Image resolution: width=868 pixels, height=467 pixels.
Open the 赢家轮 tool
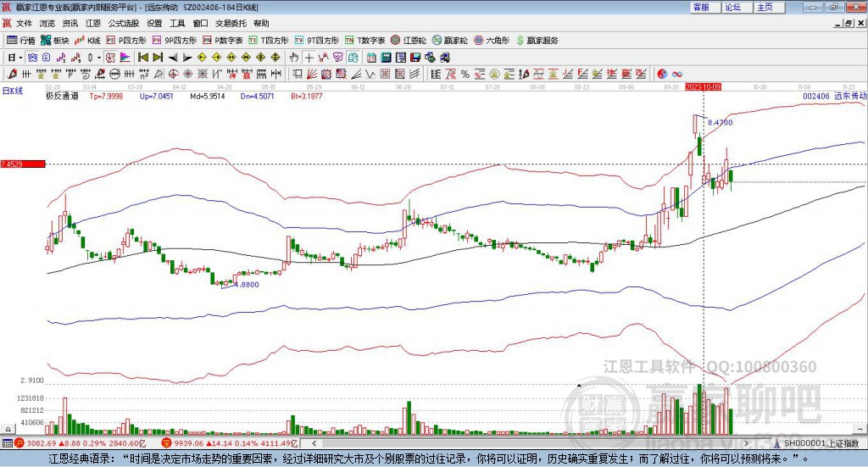(449, 41)
